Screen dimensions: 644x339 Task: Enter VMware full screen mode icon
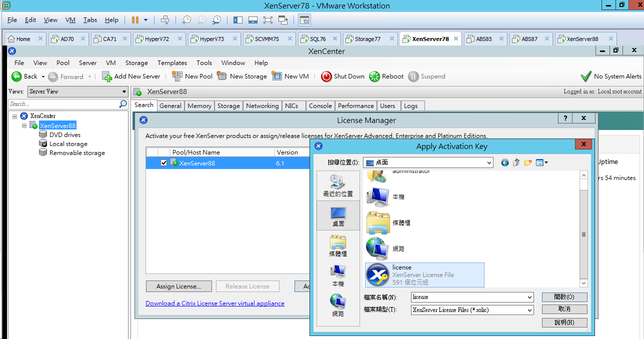click(268, 20)
